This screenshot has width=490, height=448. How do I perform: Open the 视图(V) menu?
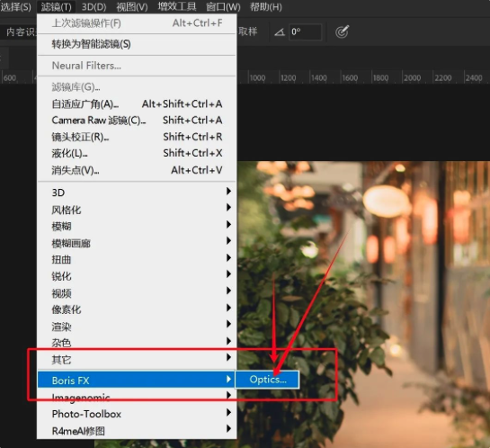tap(132, 7)
